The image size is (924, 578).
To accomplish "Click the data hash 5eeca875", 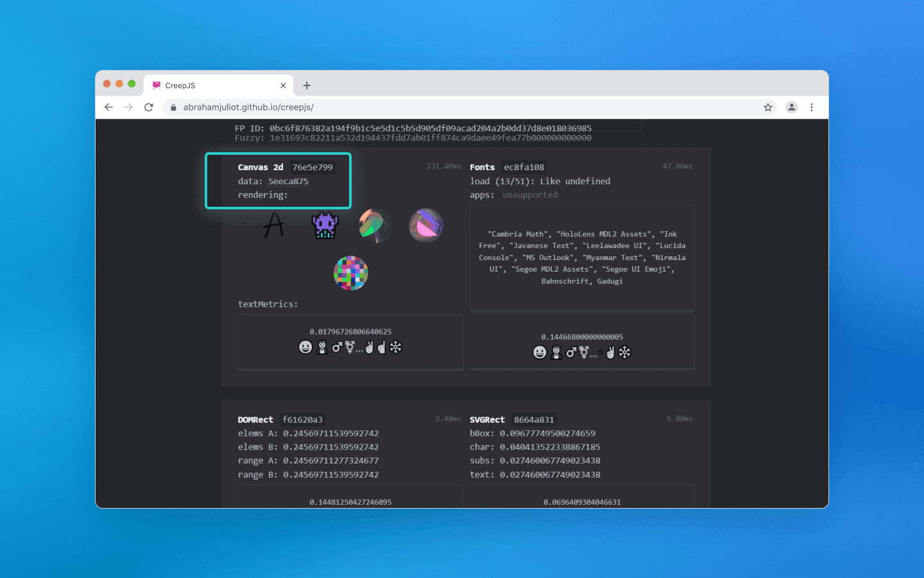I will point(287,181).
